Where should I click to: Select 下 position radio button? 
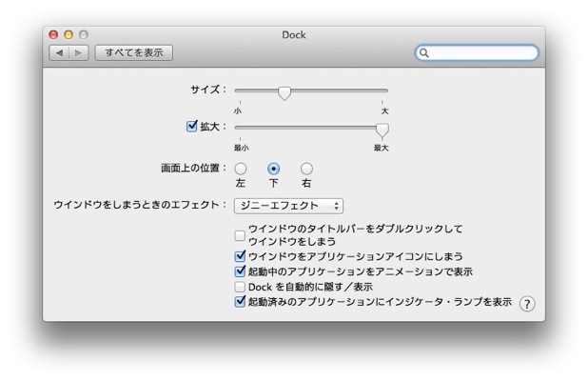[273, 169]
